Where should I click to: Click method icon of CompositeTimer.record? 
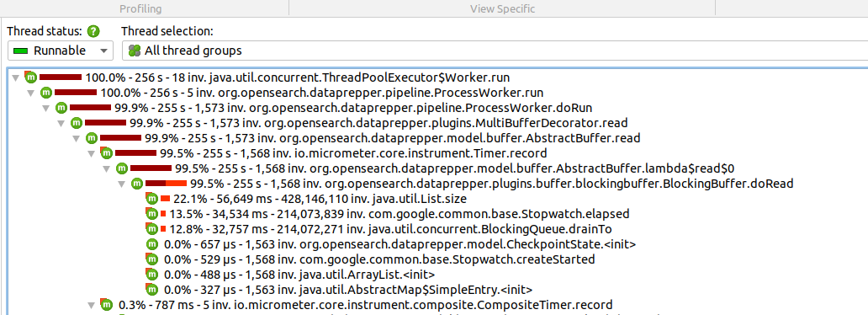tap(106, 305)
